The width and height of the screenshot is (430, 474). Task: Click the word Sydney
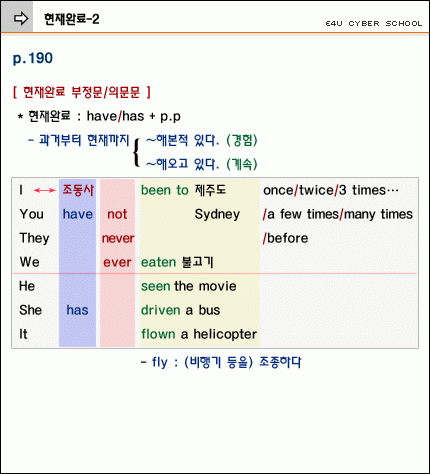pos(217,214)
